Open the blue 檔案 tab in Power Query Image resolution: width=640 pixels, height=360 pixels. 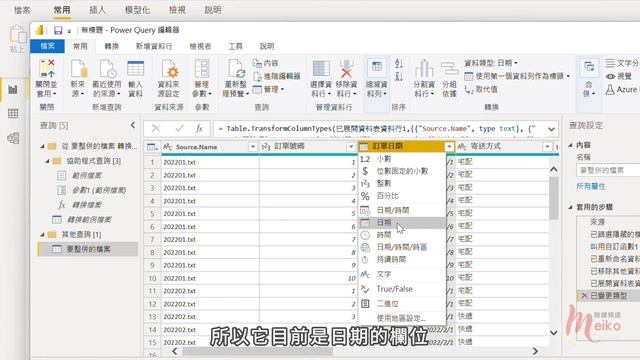47,46
